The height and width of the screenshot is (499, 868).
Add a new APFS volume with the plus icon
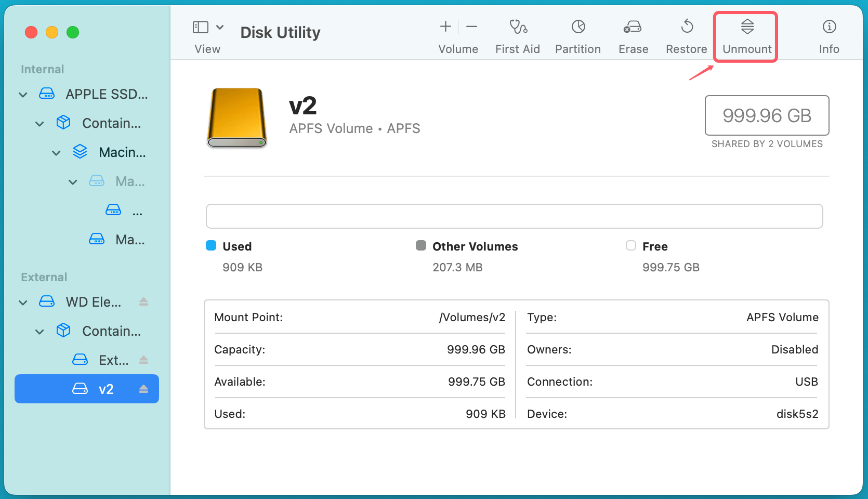pyautogui.click(x=445, y=26)
